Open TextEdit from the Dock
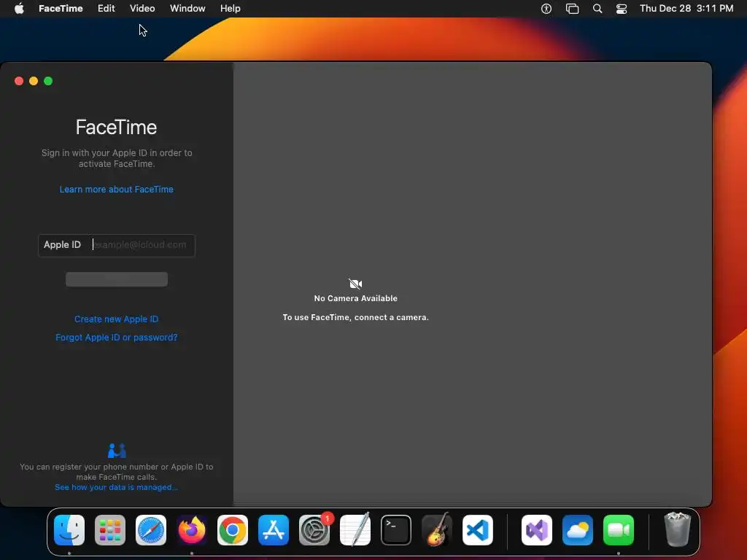The height and width of the screenshot is (560, 747). click(x=355, y=529)
